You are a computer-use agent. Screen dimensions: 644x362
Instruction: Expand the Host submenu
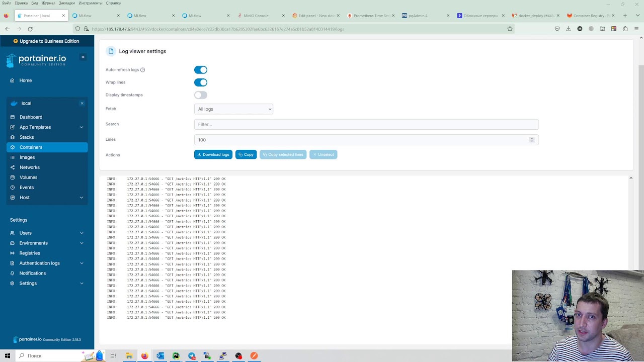pos(82,198)
